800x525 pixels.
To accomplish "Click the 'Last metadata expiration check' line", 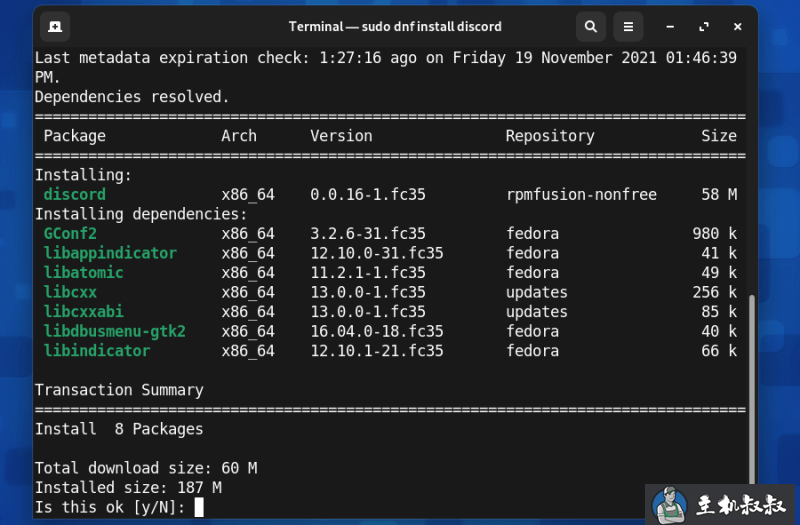I will point(386,67).
